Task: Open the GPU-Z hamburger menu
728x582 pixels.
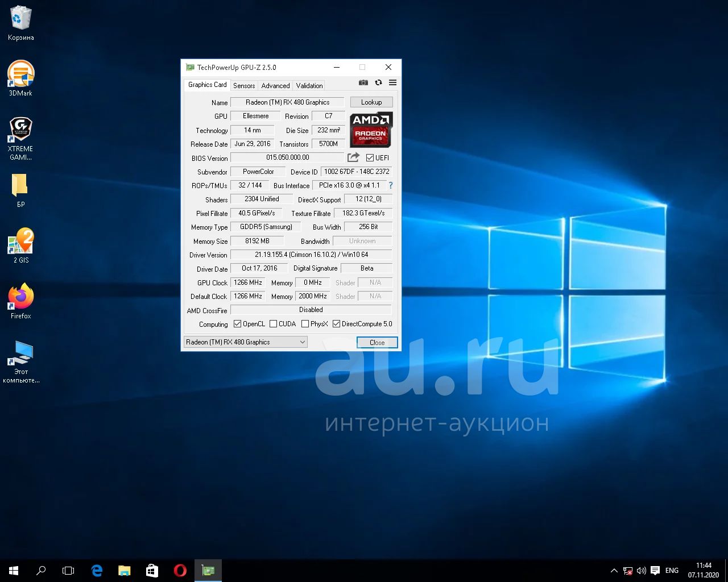Action: click(392, 83)
